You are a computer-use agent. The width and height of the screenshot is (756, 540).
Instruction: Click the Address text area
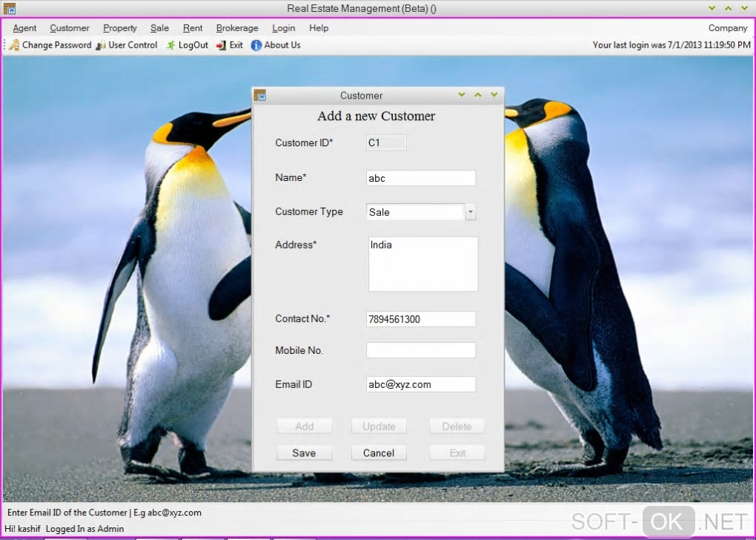(422, 264)
